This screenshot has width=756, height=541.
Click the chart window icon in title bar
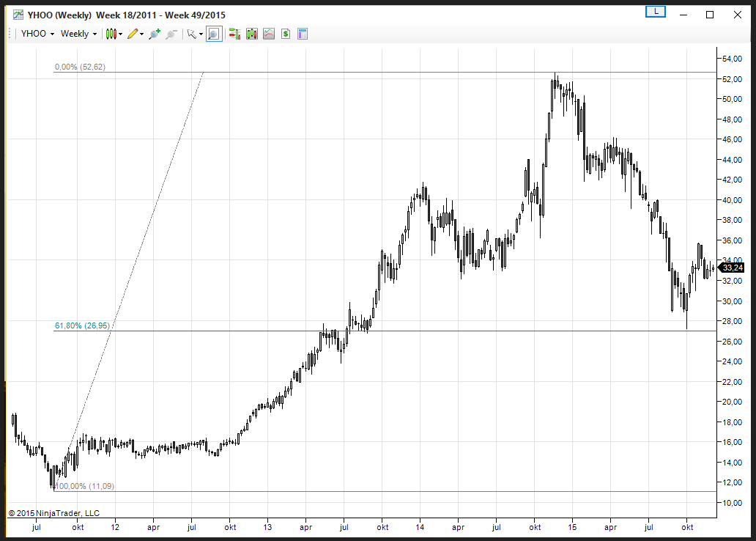(x=17, y=14)
